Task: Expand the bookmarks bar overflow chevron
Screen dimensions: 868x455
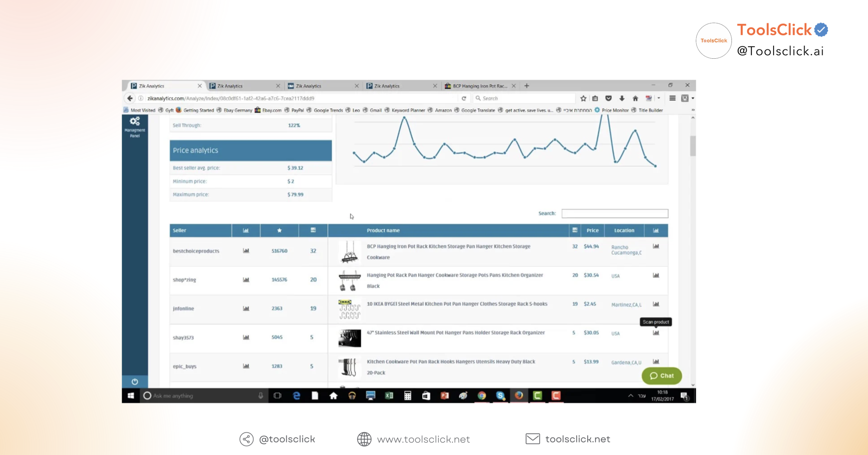Action: point(693,110)
